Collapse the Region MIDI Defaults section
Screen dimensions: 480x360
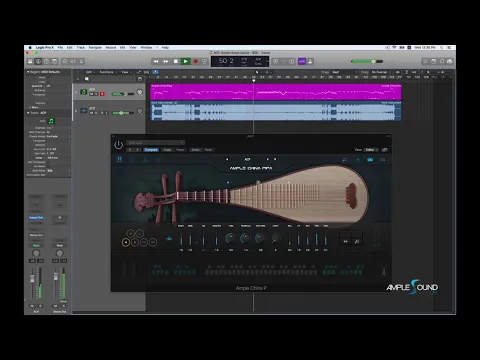coord(28,72)
